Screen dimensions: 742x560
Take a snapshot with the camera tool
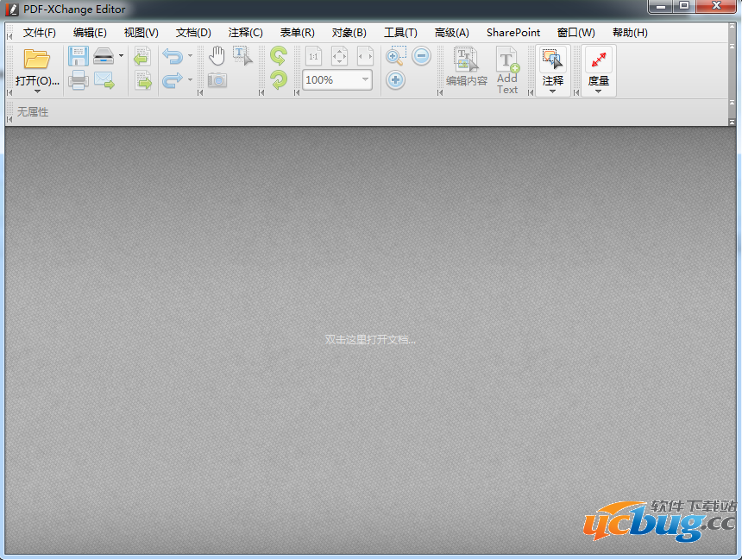click(x=217, y=79)
